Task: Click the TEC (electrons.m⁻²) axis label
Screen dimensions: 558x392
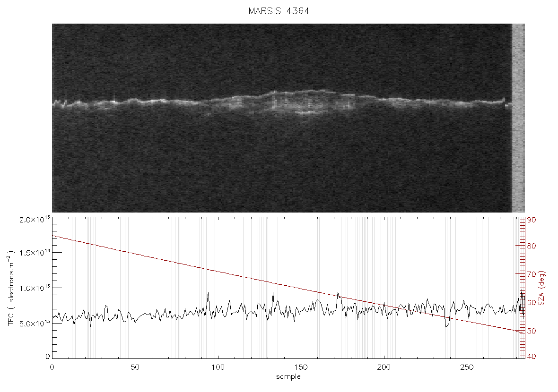Action: tap(12, 288)
